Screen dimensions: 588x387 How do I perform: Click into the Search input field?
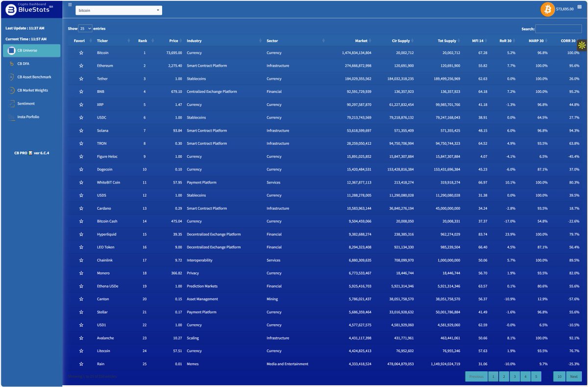click(x=558, y=29)
